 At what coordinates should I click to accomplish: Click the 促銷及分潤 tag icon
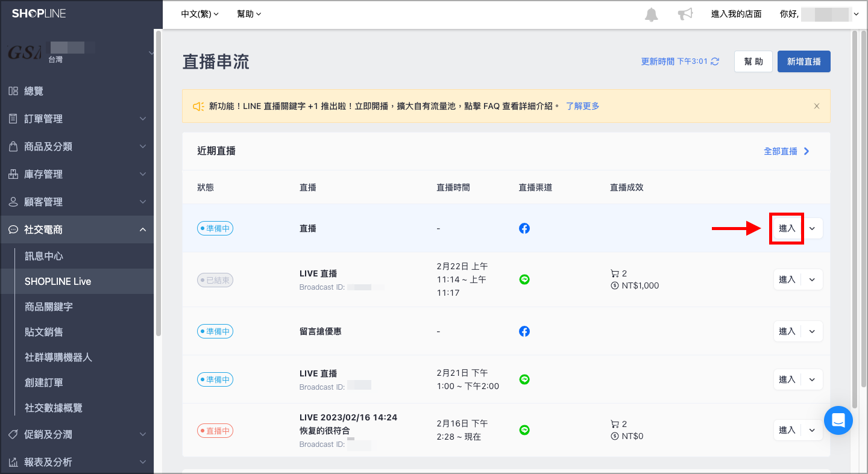(13, 434)
